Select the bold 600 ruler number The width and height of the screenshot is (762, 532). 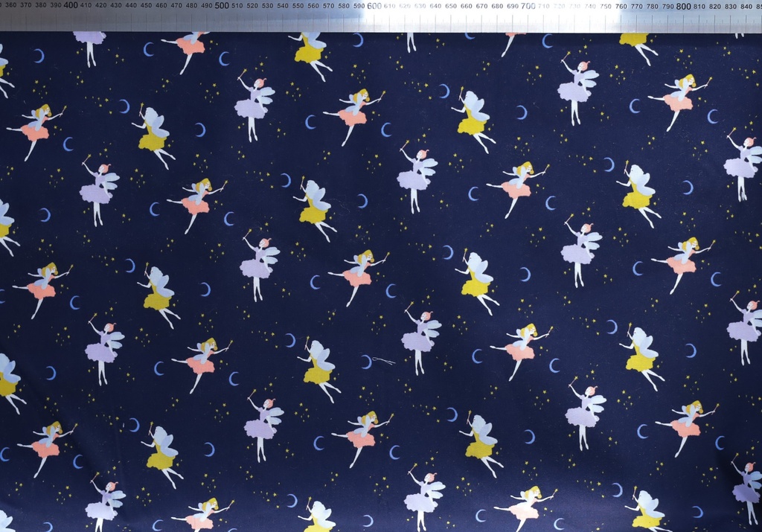click(x=374, y=6)
